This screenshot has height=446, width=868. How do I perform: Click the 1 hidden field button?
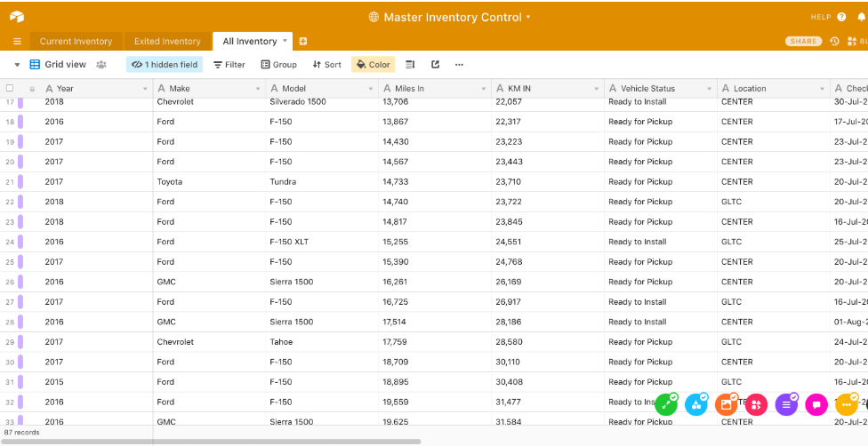click(165, 65)
